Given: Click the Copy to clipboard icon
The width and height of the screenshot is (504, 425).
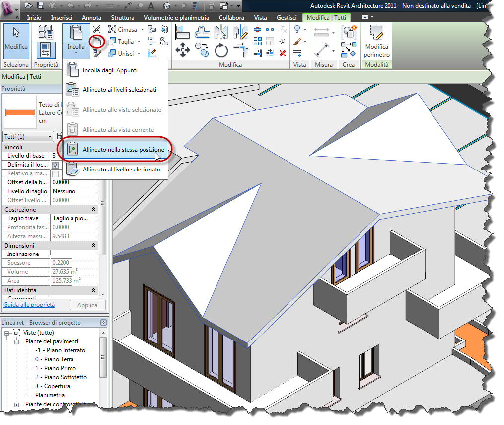Looking at the screenshot, I should [x=97, y=41].
